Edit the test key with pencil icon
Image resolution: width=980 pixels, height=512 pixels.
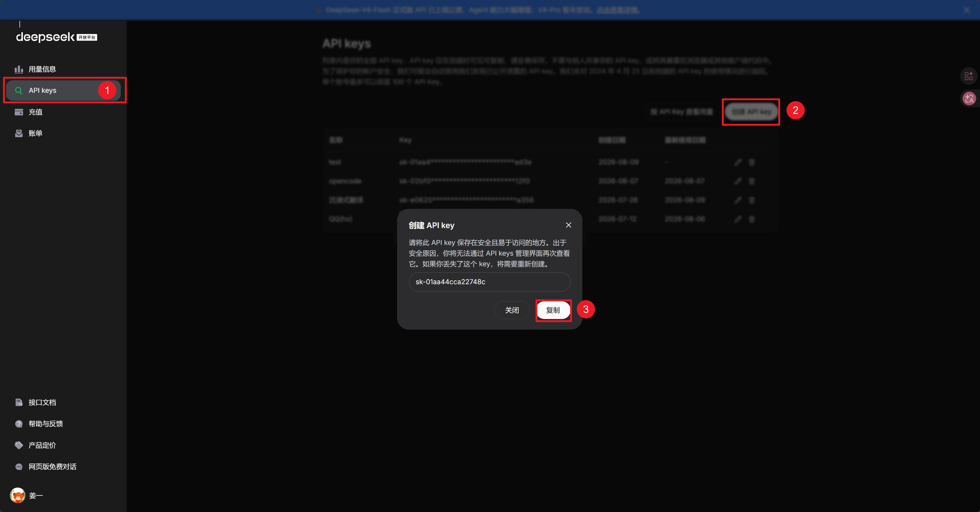pos(738,162)
